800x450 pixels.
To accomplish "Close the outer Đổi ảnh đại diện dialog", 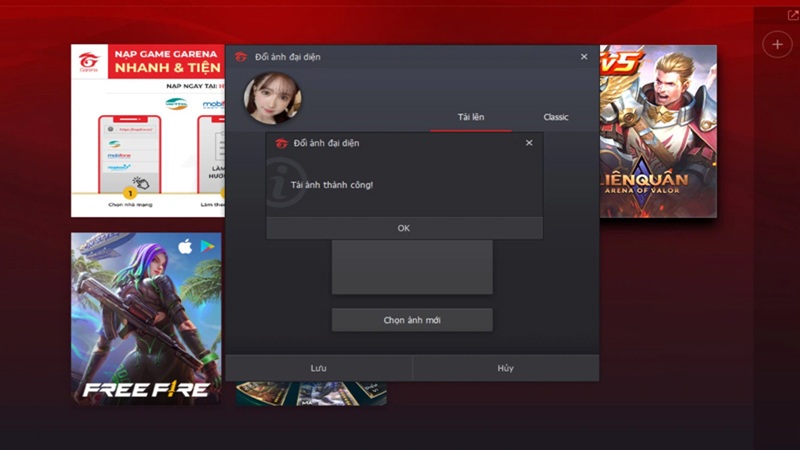I will (584, 57).
